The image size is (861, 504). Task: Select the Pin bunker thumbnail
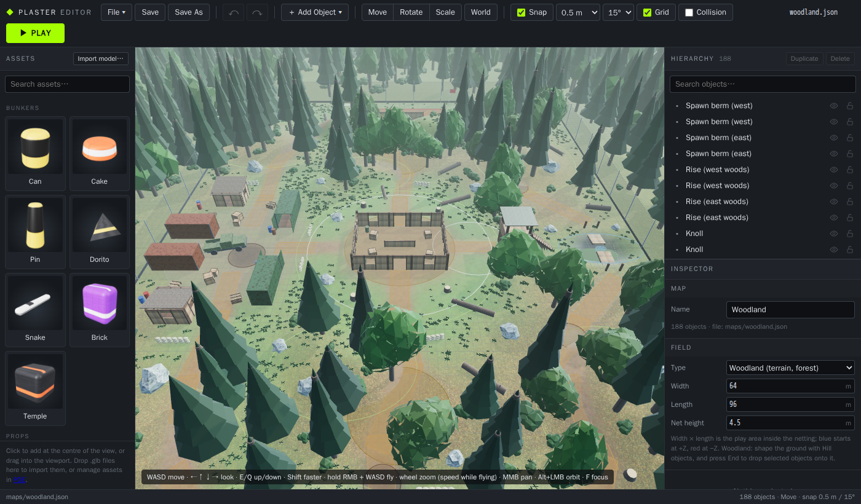pos(35,232)
